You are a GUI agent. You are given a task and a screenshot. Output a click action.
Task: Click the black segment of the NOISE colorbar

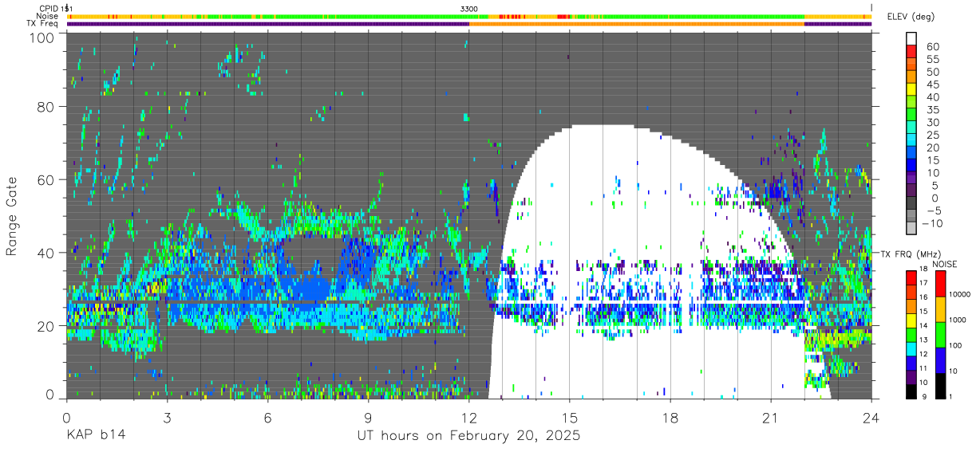click(939, 385)
